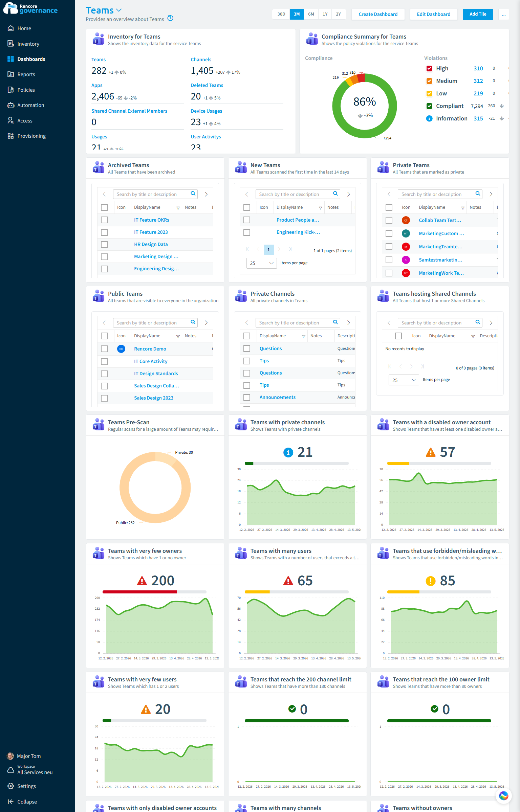Check the IT Feature OKRs row

click(x=104, y=220)
